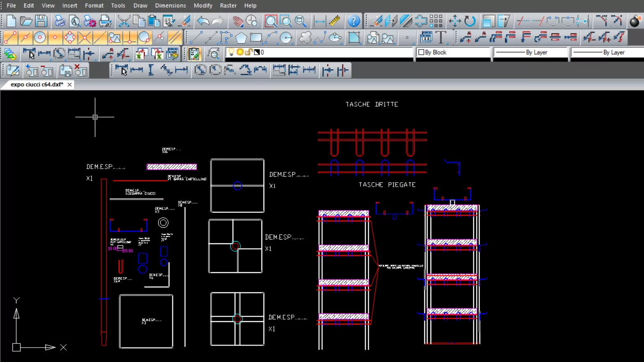Select the Hatch tool
644x362 pixels.
pos(354,38)
